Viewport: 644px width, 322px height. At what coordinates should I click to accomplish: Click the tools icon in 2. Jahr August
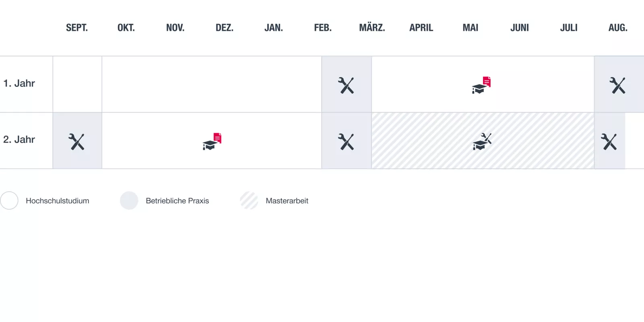click(x=609, y=142)
